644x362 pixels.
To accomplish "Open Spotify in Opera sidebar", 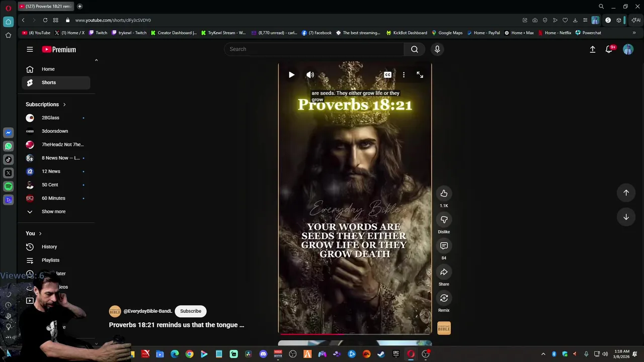I will 8,187.
